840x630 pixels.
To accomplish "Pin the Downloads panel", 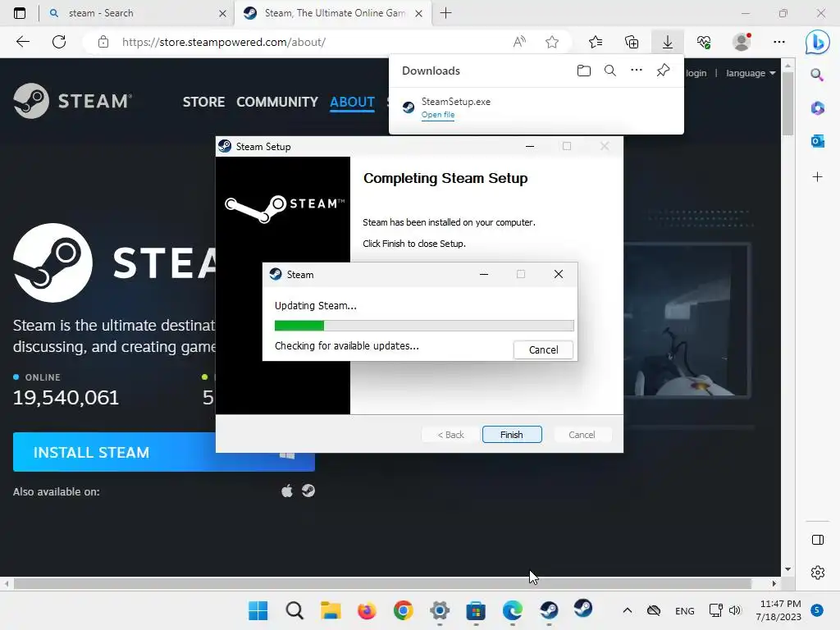I will (663, 71).
